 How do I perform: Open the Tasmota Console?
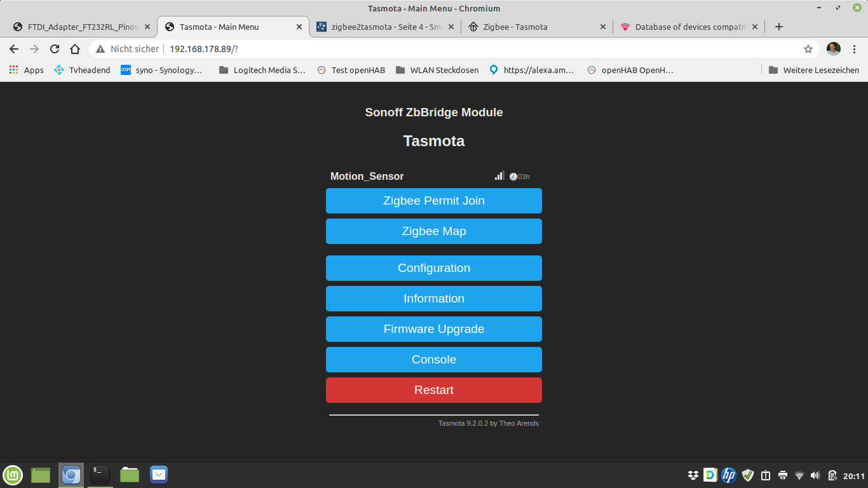tap(434, 360)
